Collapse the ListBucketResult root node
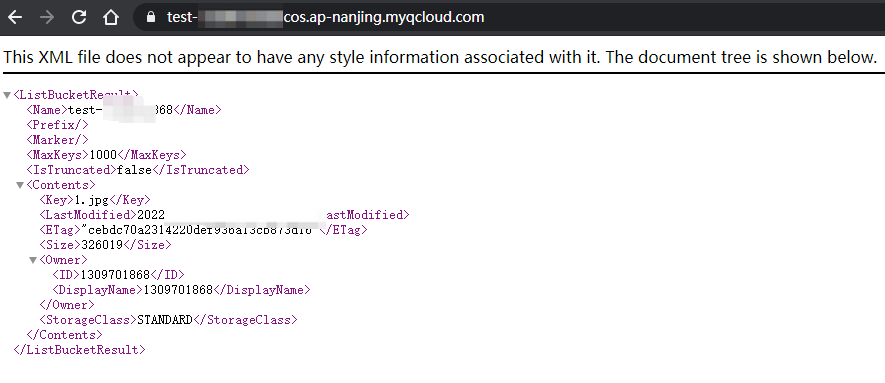 tap(7, 95)
